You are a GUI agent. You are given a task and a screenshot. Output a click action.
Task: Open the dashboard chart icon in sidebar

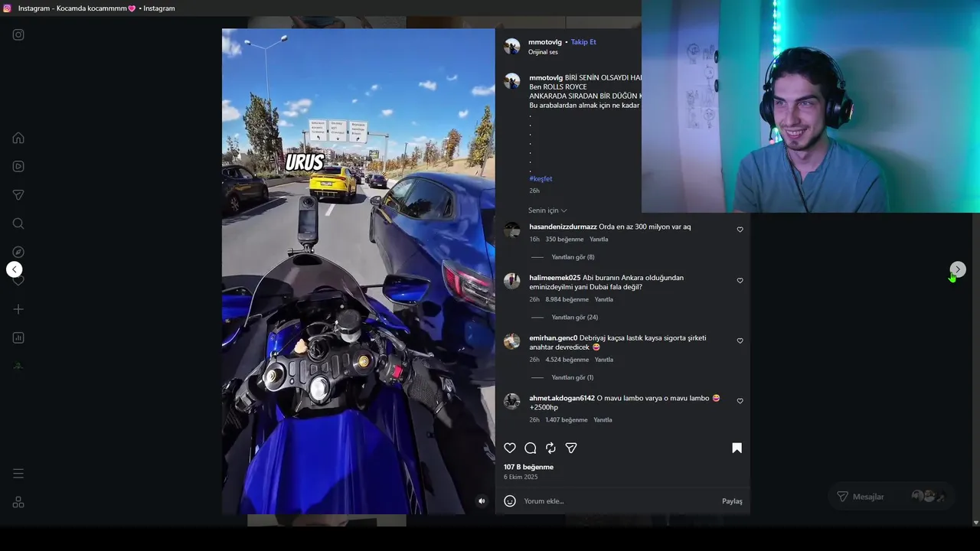pyautogui.click(x=18, y=337)
